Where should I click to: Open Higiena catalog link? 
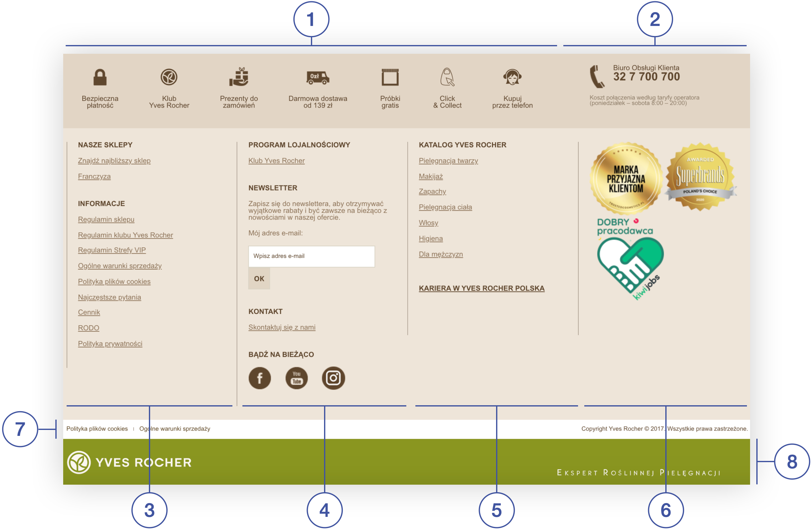point(431,238)
